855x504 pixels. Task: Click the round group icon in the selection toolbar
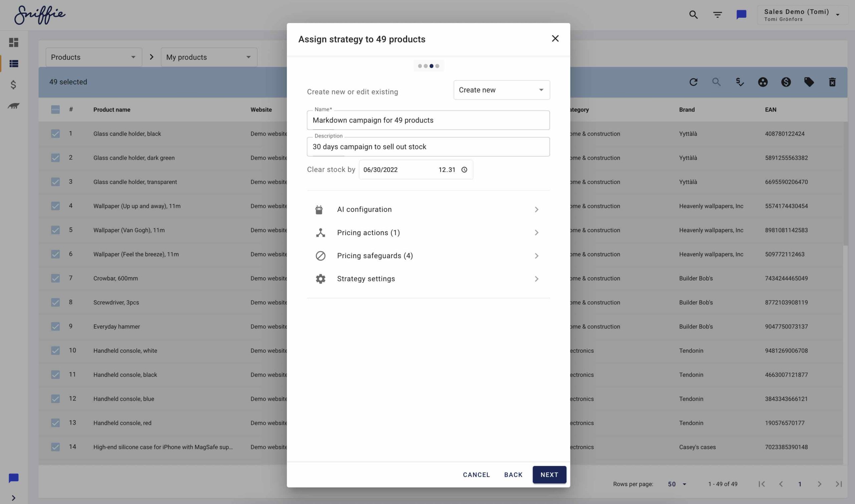pyautogui.click(x=762, y=82)
